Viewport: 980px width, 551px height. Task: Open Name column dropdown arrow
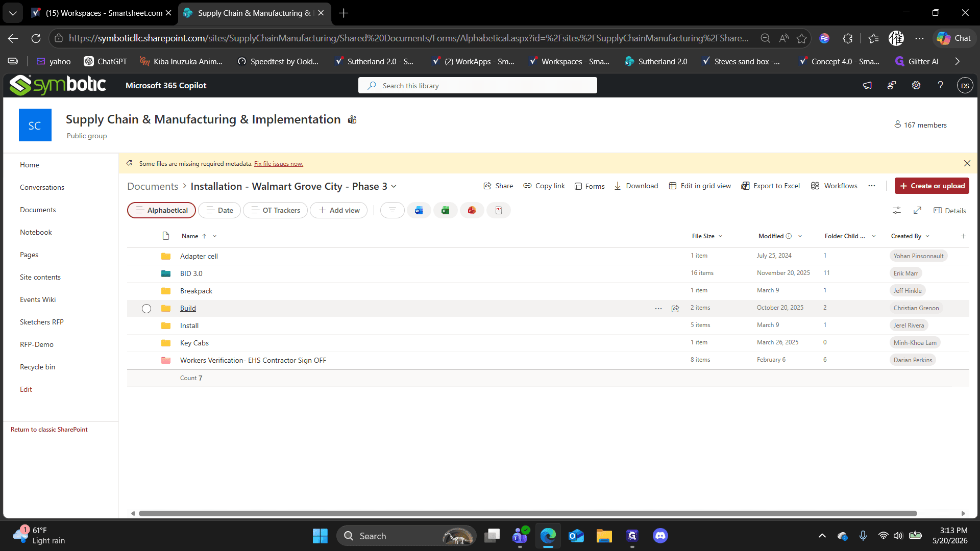coord(214,236)
